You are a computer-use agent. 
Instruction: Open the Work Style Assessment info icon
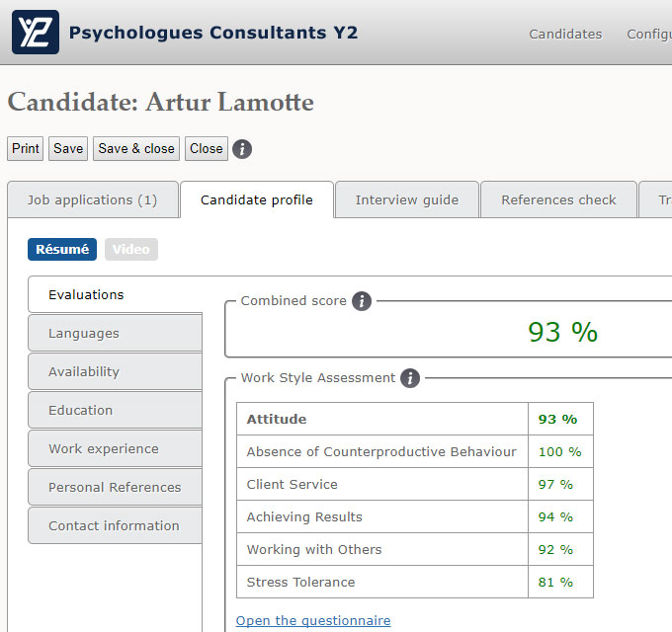click(x=410, y=378)
